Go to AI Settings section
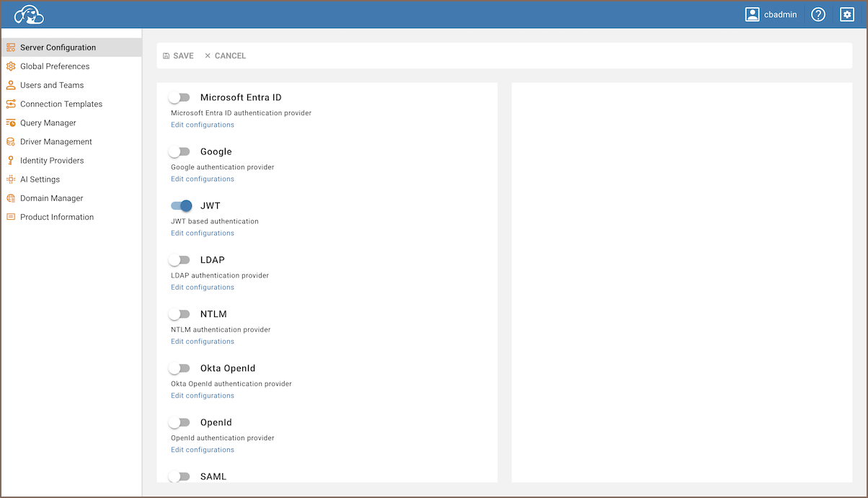 [x=40, y=179]
